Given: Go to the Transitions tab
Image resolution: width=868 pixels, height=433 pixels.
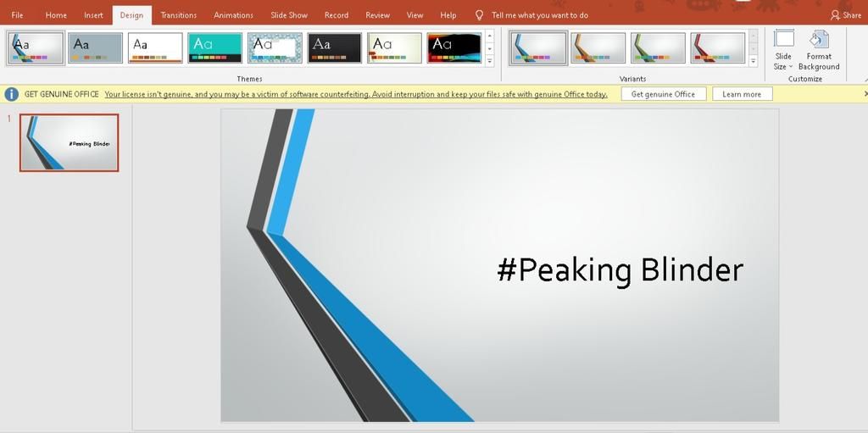Looking at the screenshot, I should tap(178, 15).
